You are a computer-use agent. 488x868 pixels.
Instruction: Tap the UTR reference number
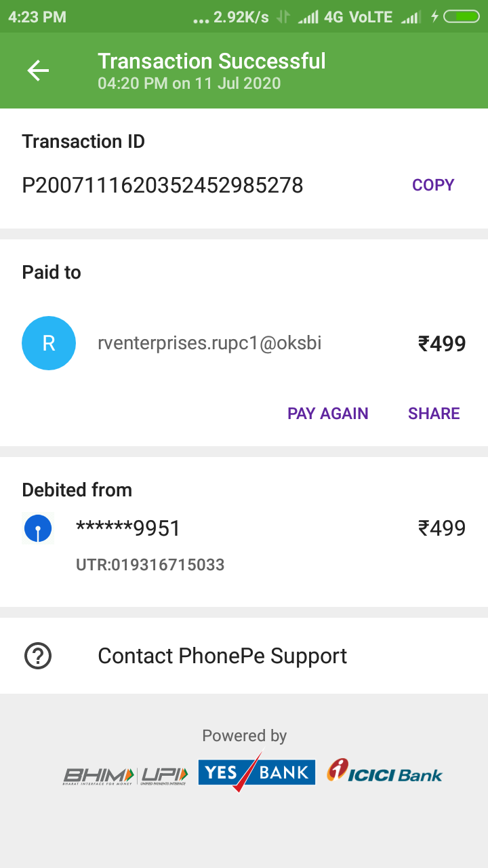pos(150,564)
